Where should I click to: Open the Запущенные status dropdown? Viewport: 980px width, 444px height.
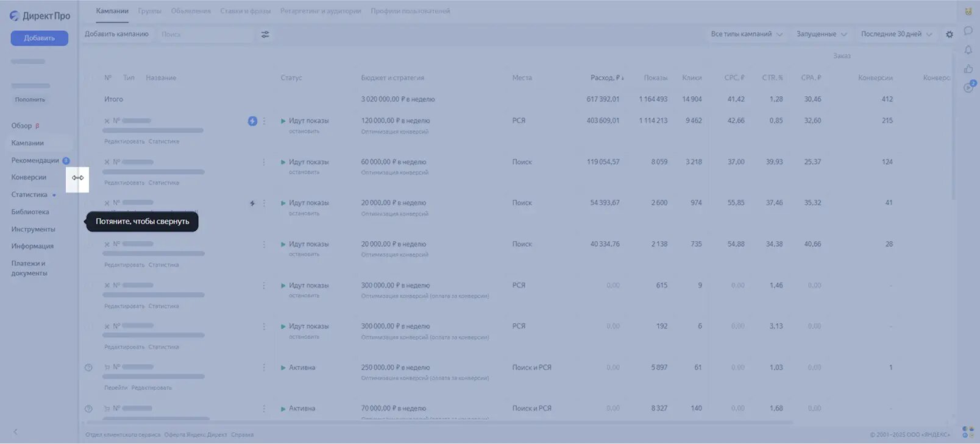pos(822,34)
